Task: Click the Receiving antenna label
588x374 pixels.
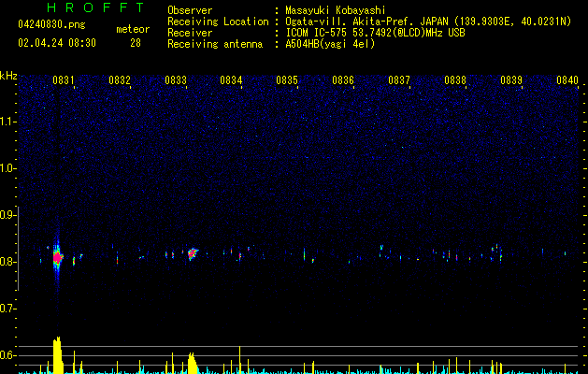Action: tap(215, 44)
